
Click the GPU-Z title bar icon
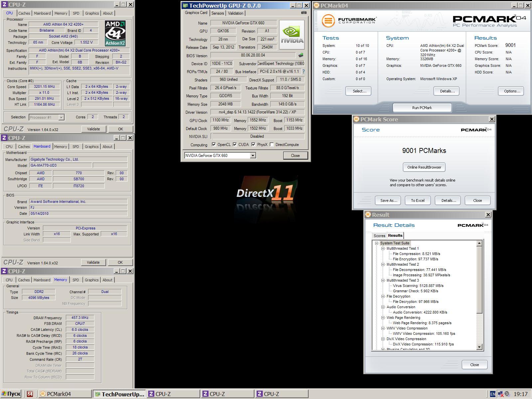coord(185,6)
